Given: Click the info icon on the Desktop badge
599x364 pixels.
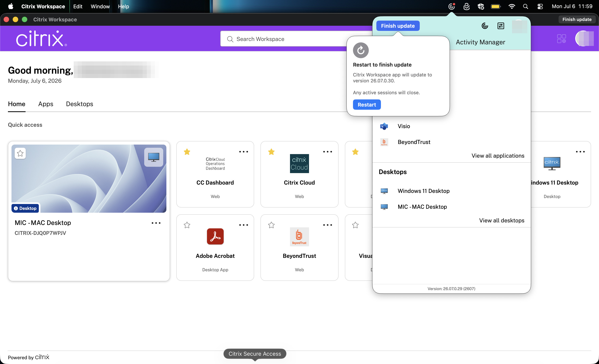Looking at the screenshot, I should (16, 208).
